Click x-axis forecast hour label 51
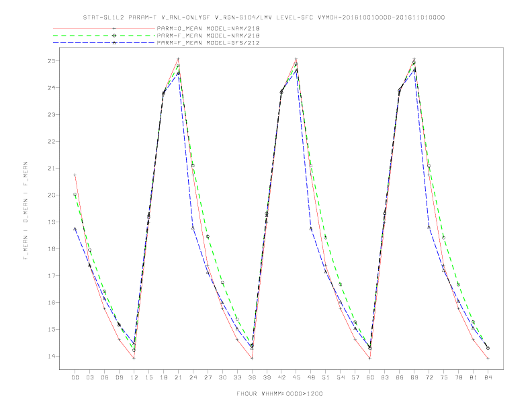 326,377
